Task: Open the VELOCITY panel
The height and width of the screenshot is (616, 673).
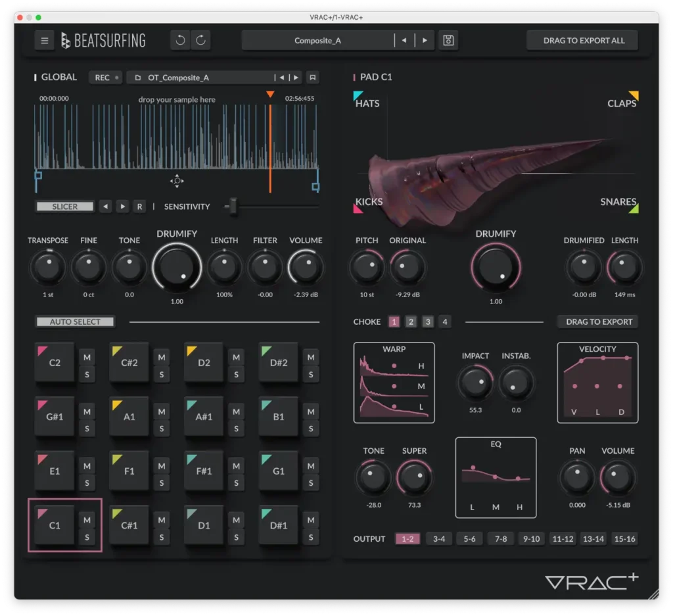Action: (x=597, y=383)
